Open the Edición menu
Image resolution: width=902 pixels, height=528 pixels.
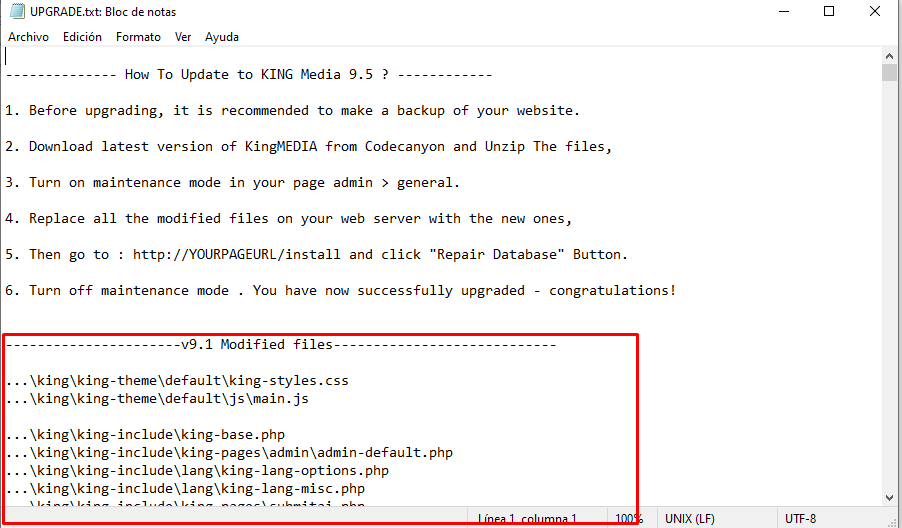(82, 37)
